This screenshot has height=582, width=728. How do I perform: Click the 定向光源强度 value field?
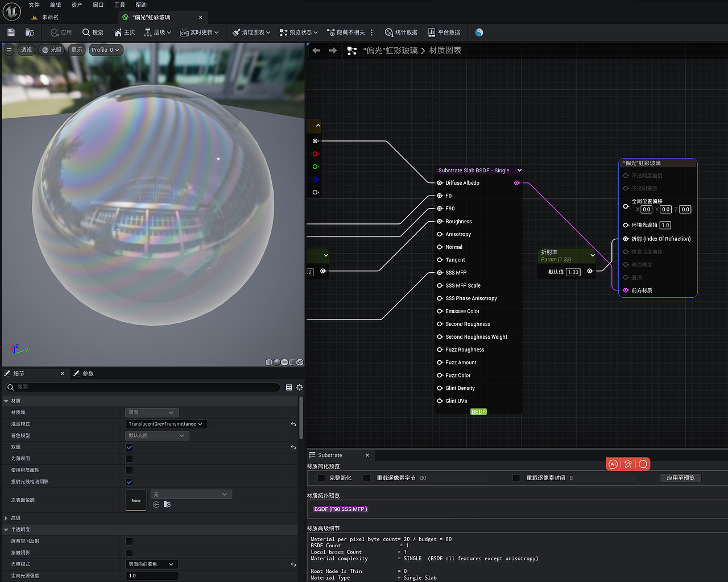152,576
